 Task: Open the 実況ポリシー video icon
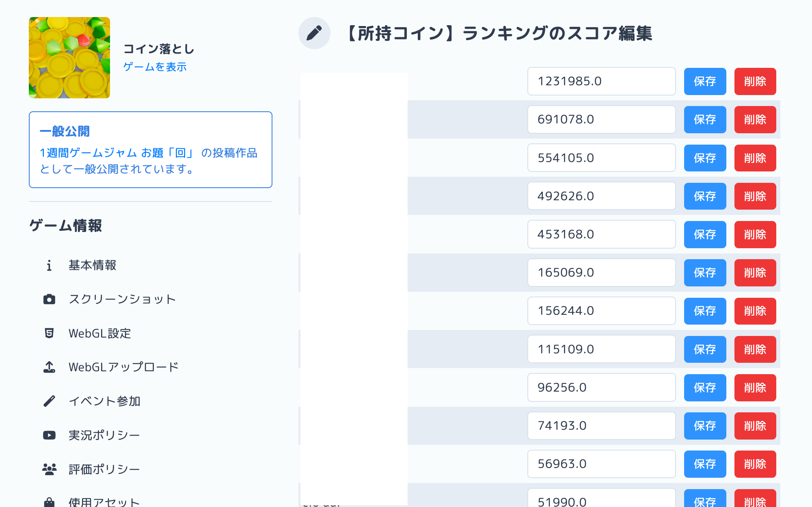coord(49,435)
